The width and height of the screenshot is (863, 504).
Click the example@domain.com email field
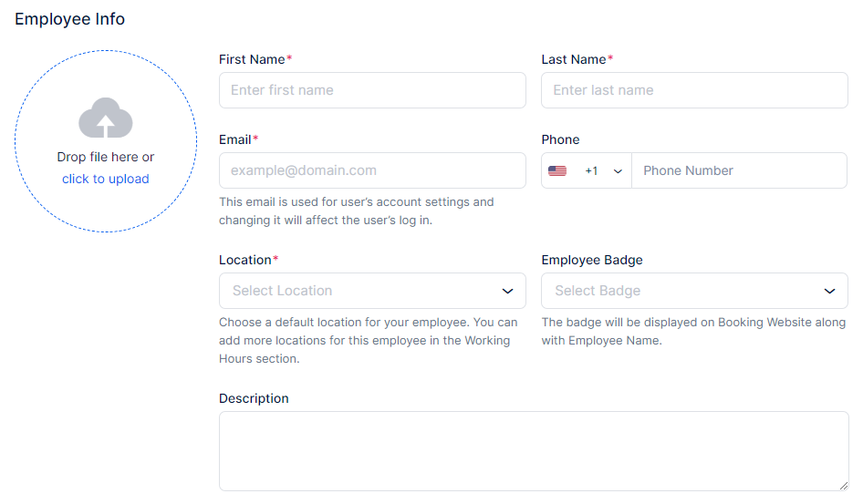point(372,170)
